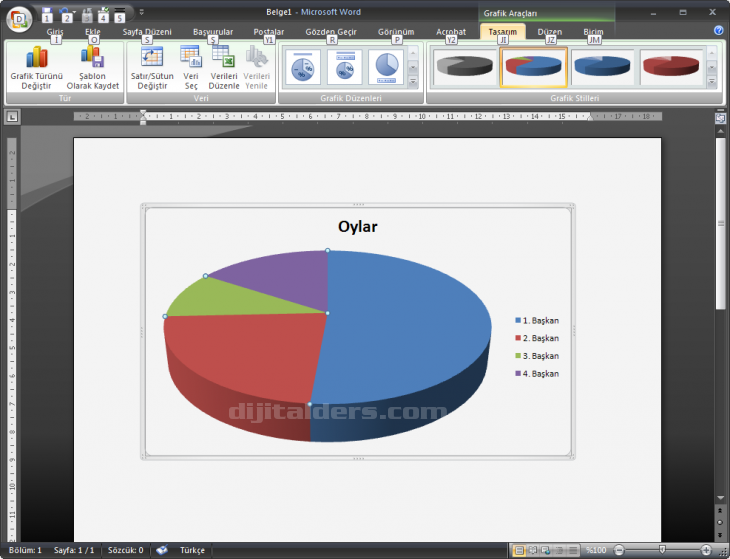Click Verileri Düzenle button

(x=223, y=67)
